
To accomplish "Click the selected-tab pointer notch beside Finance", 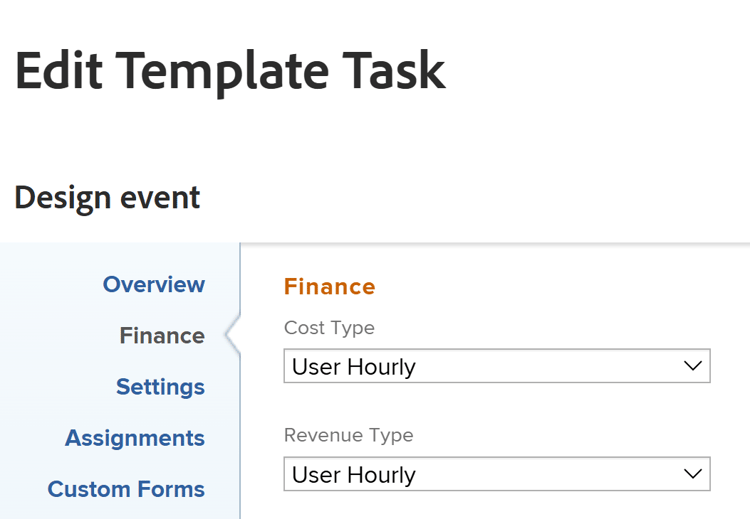I will (233, 336).
